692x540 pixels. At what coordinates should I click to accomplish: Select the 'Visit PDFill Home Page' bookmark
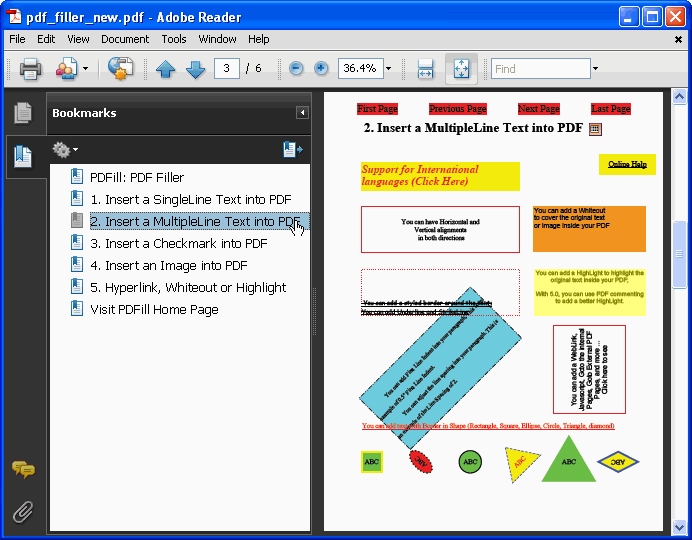pos(154,310)
